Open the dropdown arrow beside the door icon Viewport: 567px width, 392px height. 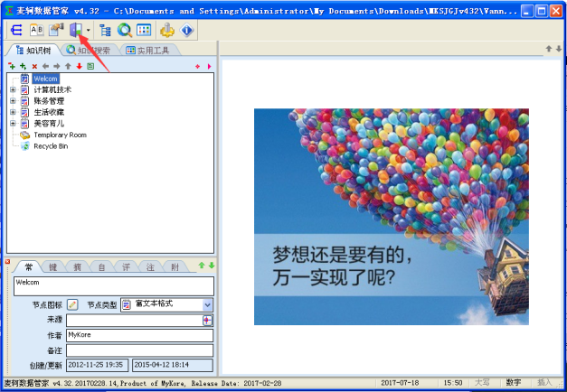[x=88, y=31]
